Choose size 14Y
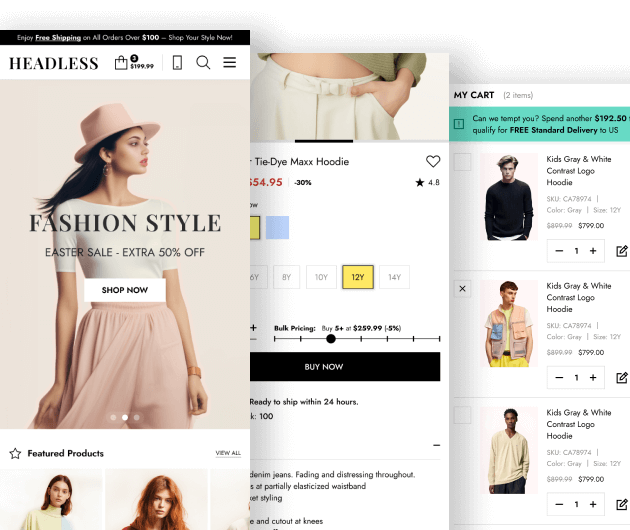Screen dimensions: 630x530 394,277
